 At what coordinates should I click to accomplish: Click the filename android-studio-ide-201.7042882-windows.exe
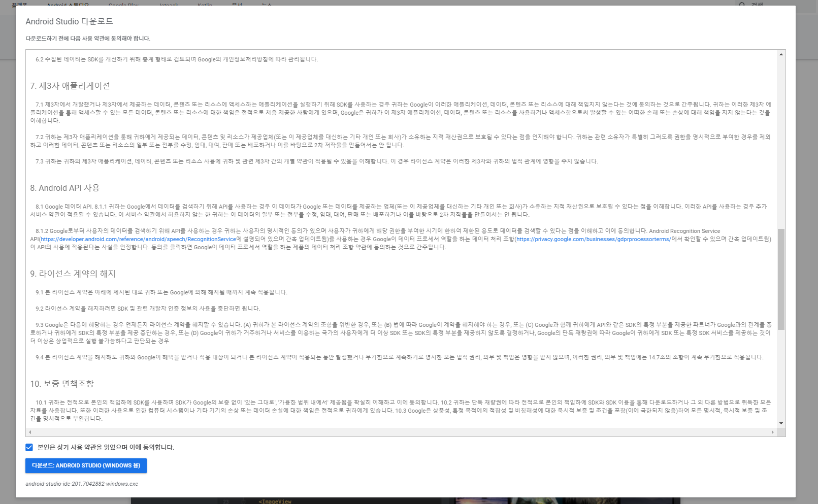click(x=82, y=484)
